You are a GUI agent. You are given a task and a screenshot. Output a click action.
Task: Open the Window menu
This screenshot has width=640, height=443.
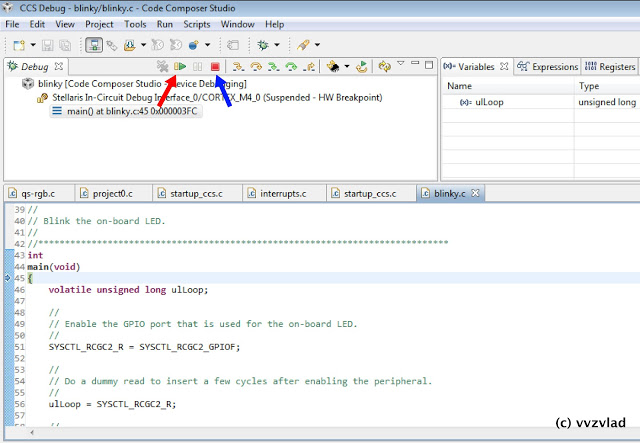[x=238, y=24]
